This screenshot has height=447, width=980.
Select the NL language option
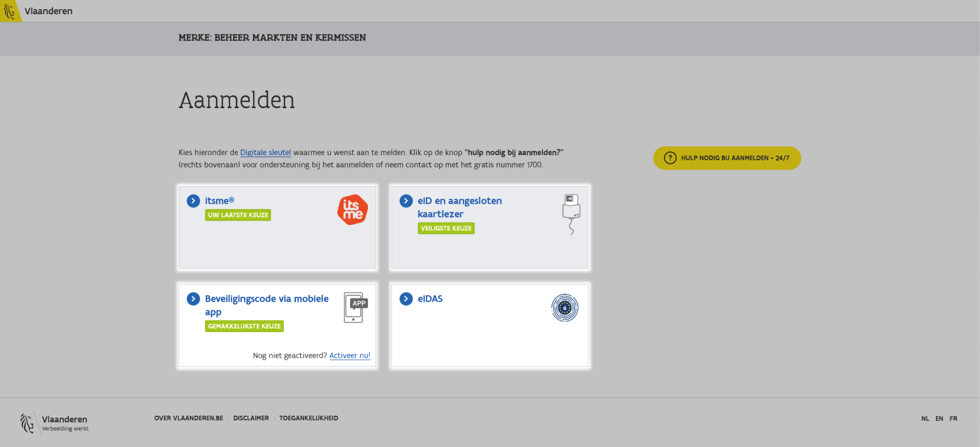[925, 418]
